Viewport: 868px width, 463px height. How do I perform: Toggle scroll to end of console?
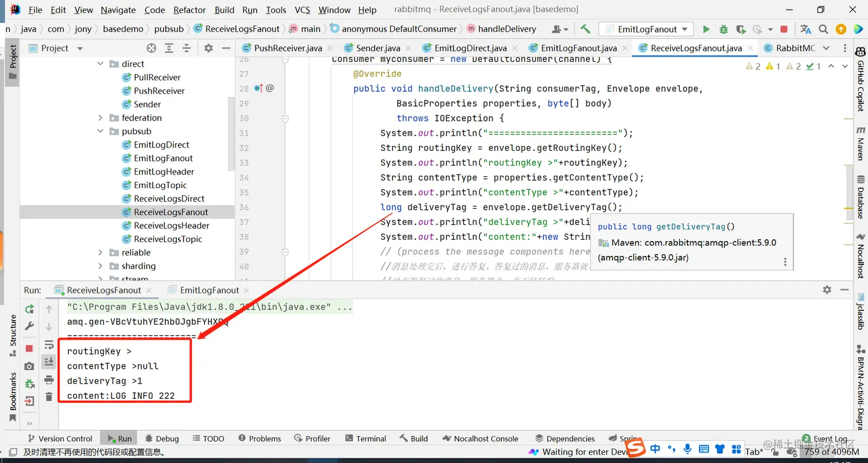click(49, 361)
